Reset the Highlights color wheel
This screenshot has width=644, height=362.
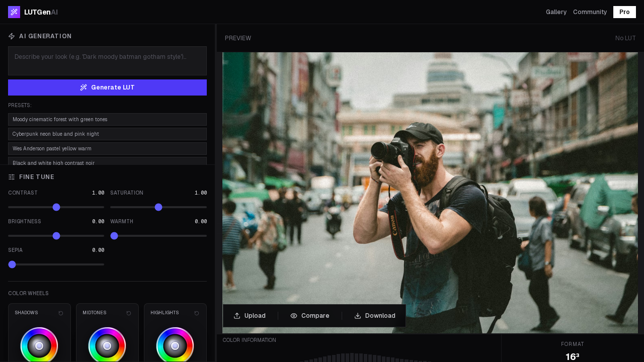(x=196, y=313)
